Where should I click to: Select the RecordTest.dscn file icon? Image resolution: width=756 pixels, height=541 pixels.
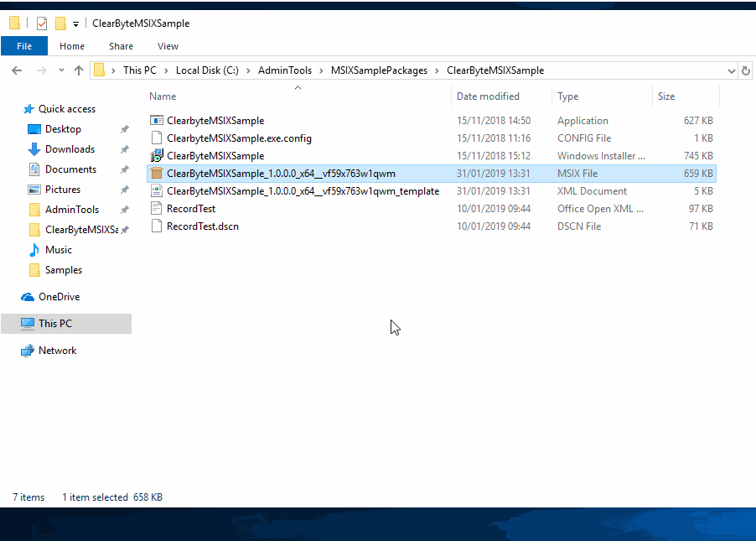(x=156, y=226)
